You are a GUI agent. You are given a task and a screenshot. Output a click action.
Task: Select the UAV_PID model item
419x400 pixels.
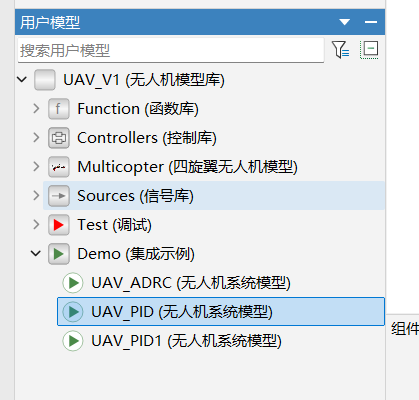click(x=221, y=312)
